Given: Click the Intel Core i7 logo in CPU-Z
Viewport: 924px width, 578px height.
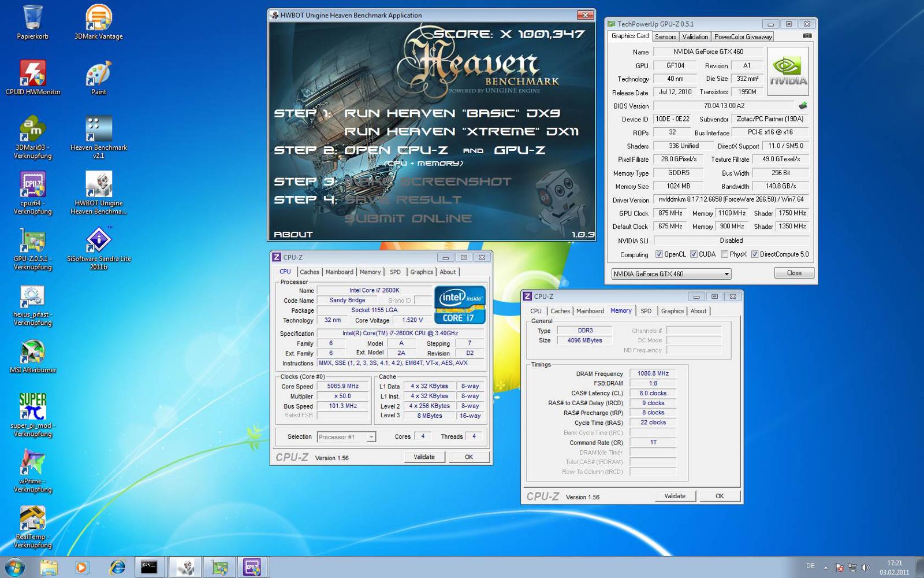Looking at the screenshot, I should (x=460, y=305).
